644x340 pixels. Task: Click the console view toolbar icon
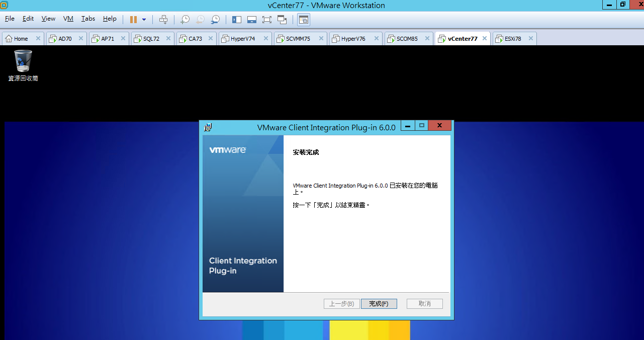[x=304, y=20]
